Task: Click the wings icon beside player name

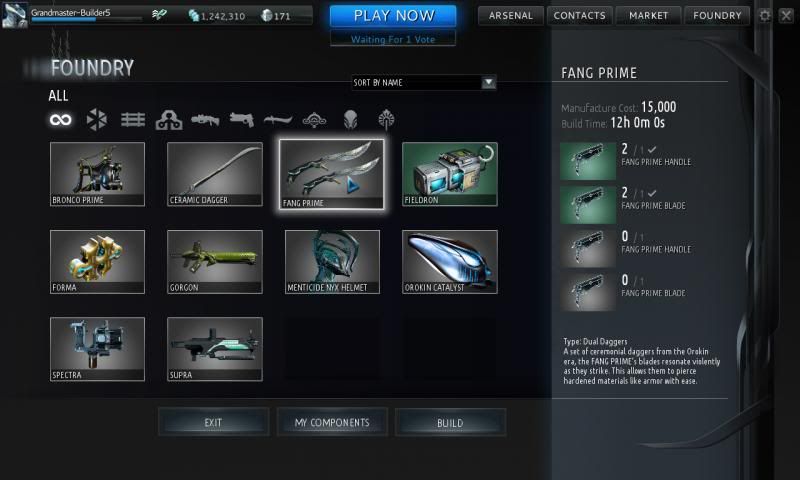Action: pyautogui.click(x=159, y=15)
